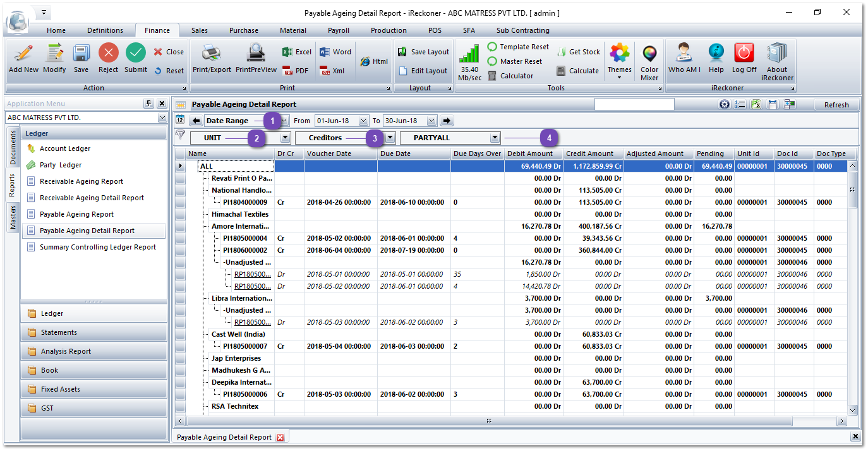Click the Save Layout button
Viewport: 868px width, 451px height.
(424, 51)
